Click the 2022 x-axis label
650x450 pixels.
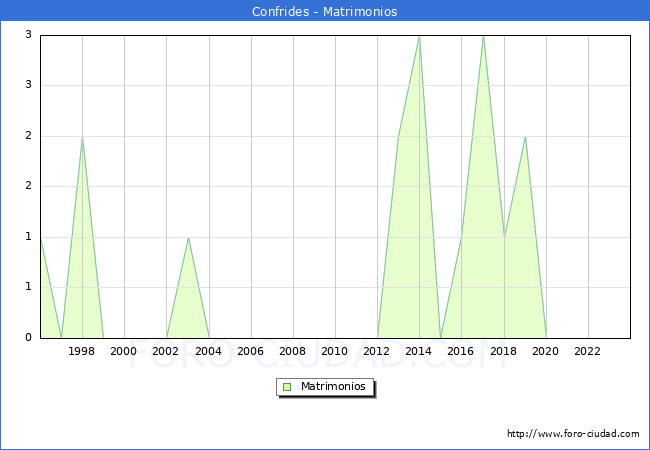point(587,351)
